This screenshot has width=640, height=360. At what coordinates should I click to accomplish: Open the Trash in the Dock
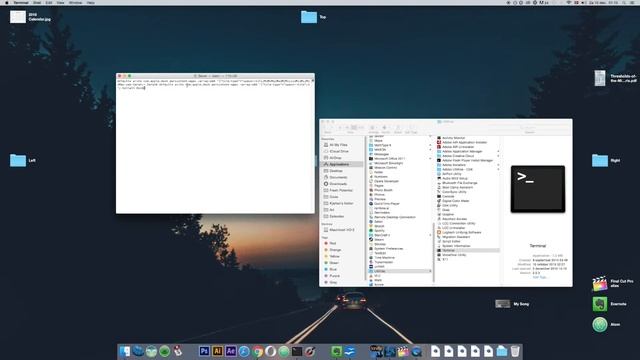point(515,351)
